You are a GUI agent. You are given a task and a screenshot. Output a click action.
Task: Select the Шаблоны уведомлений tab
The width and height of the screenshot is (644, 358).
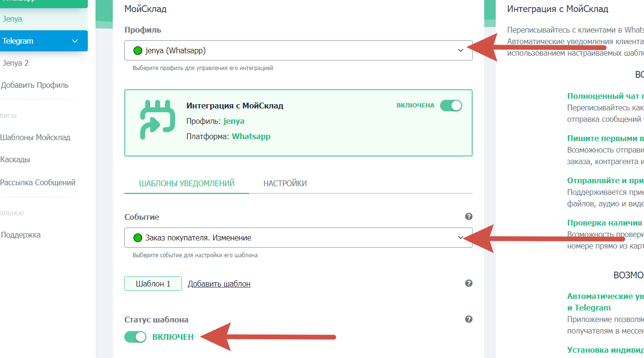[187, 183]
